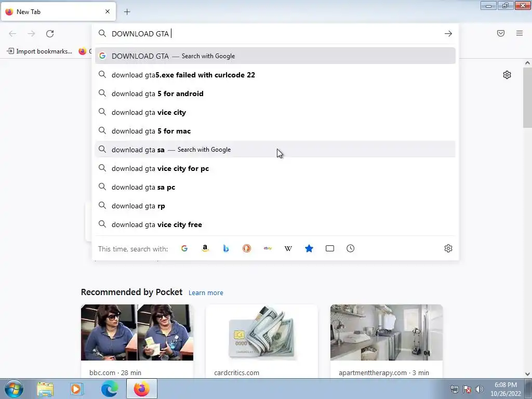This screenshot has width=532, height=399.
Task: Search with Google one-off icon
Action: pos(184,248)
